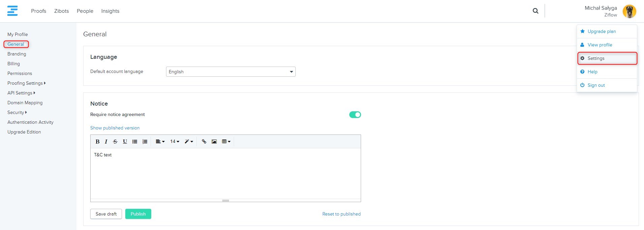Viewport: 644px width, 230px height.
Task: Select Settings in the user menu
Action: pyautogui.click(x=596, y=58)
